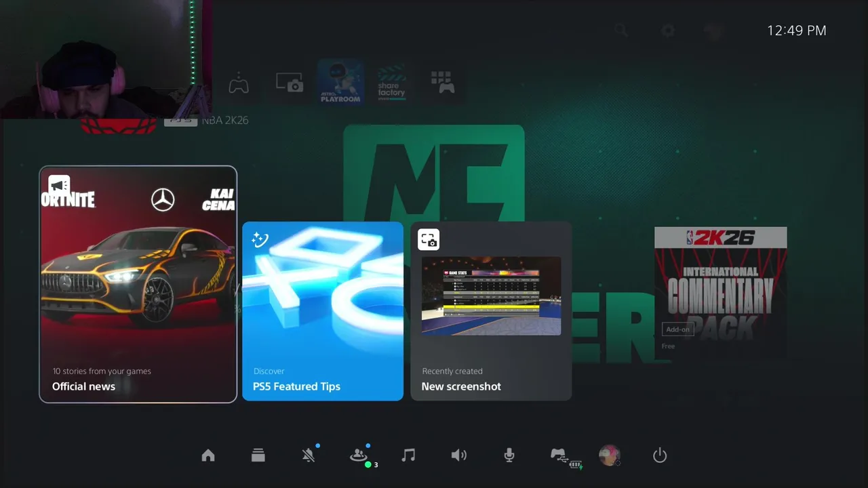Click the sparkle icon on Featured Tips
This screenshot has height=488, width=868.
pos(260,239)
